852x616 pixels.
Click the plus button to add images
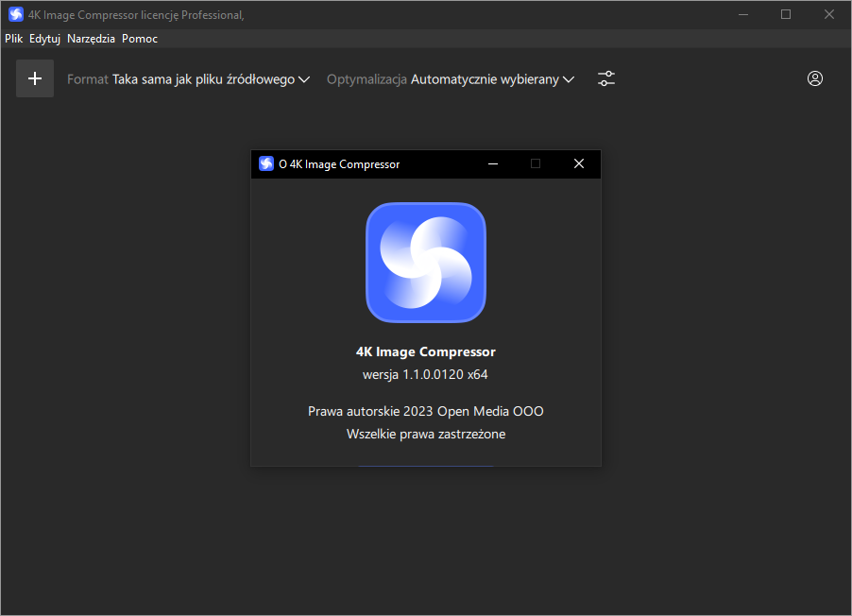click(35, 78)
